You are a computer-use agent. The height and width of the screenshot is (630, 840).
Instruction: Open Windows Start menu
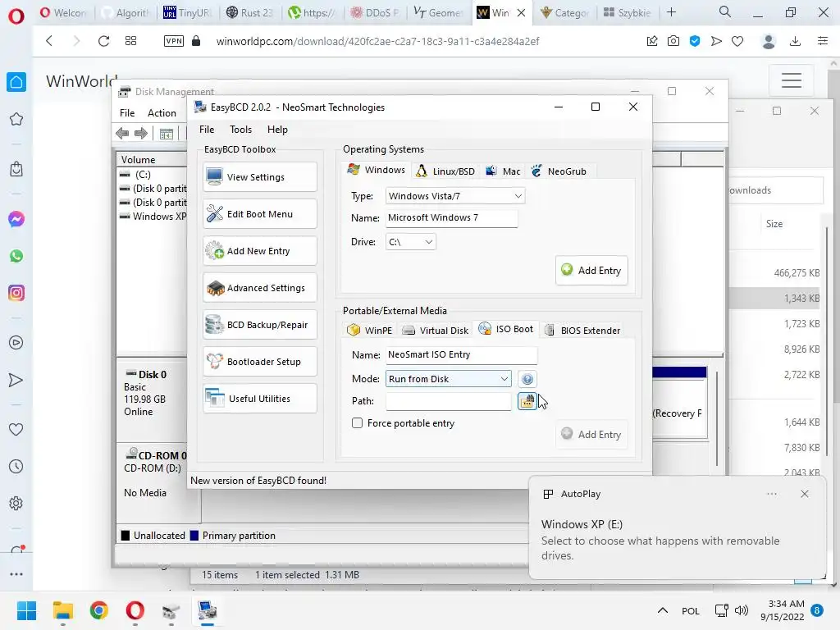(26, 610)
